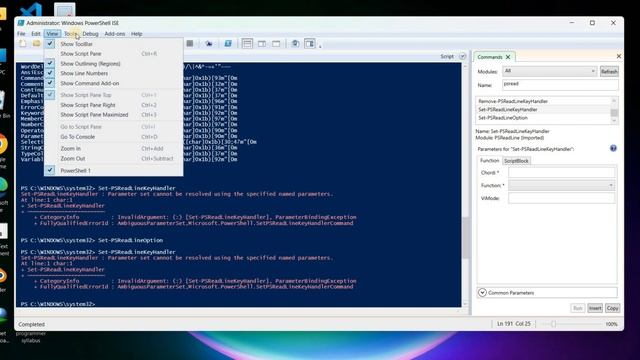Open the toolbar options overflow arrow
The height and width of the screenshot is (360, 640).
(x=320, y=46)
